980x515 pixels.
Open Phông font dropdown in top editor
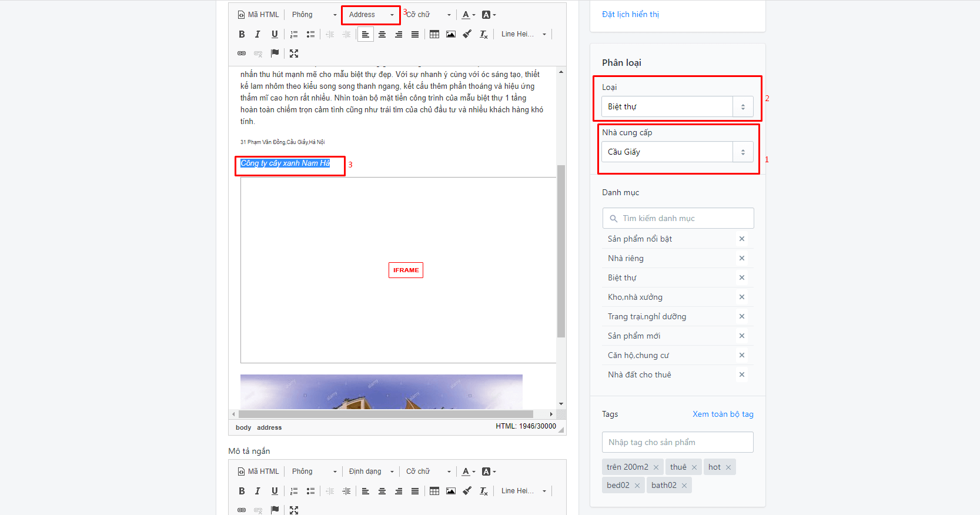tap(315, 15)
